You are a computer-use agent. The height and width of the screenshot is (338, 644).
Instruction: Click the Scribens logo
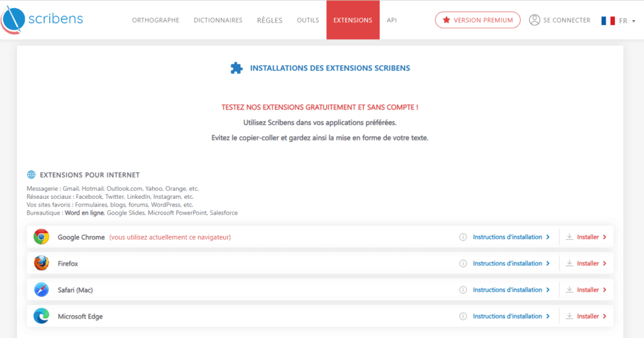tap(42, 20)
